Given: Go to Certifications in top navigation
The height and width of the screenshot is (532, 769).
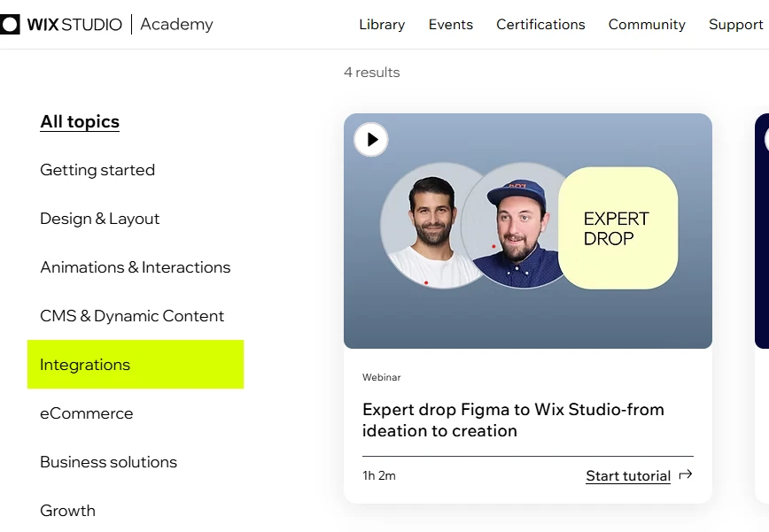Looking at the screenshot, I should point(540,25).
